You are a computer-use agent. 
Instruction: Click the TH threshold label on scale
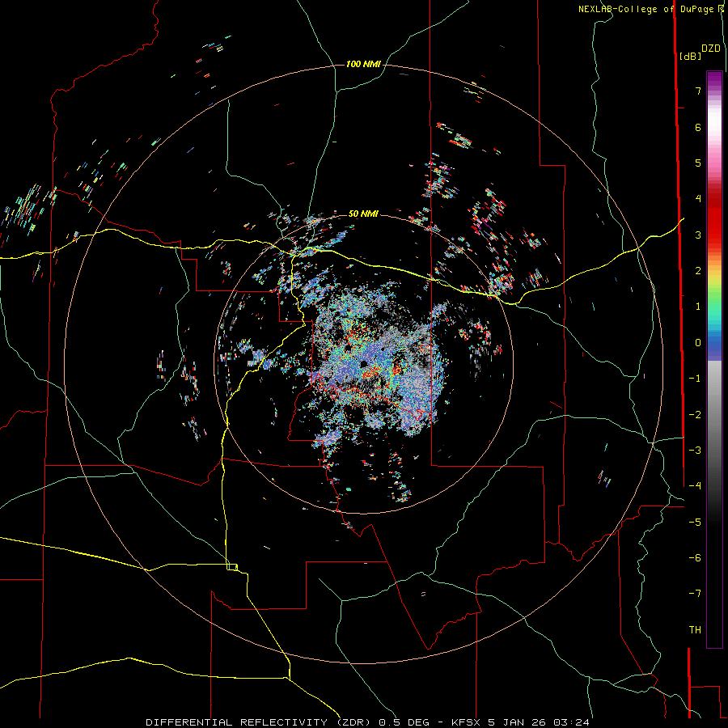(x=695, y=630)
